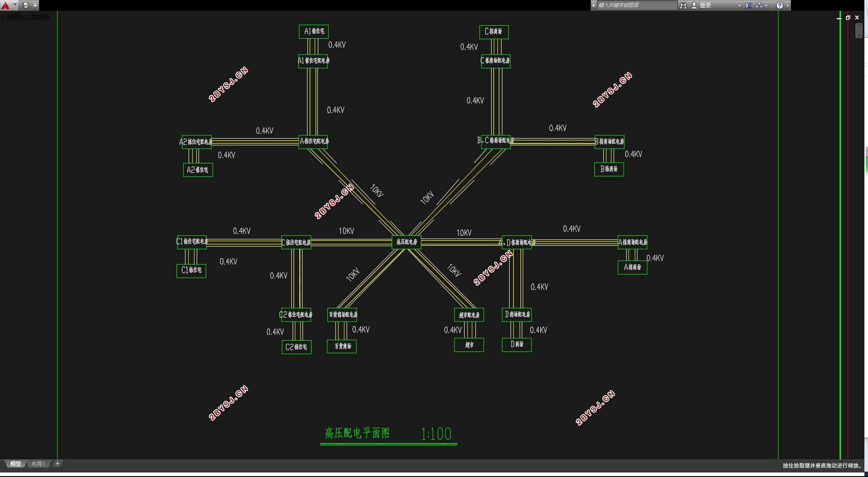The width and height of the screenshot is (868, 477).
Task: Click the Save As quick access icon
Action: click(26, 5)
